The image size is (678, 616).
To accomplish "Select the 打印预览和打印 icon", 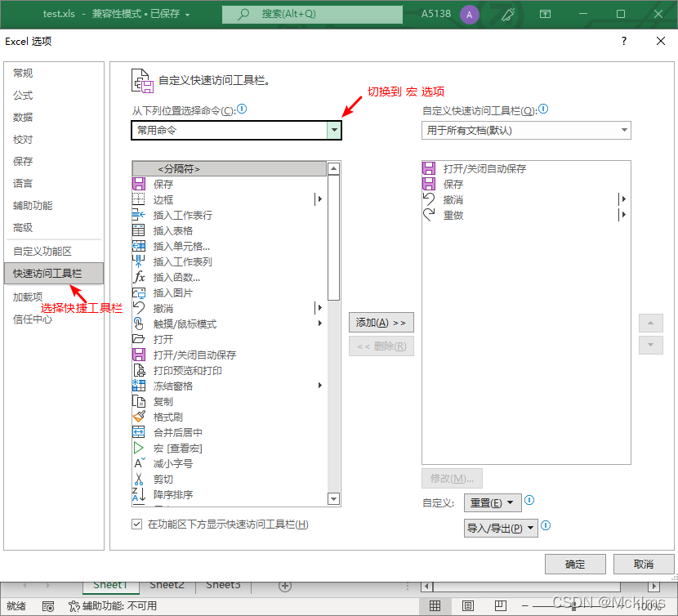I will 138,370.
